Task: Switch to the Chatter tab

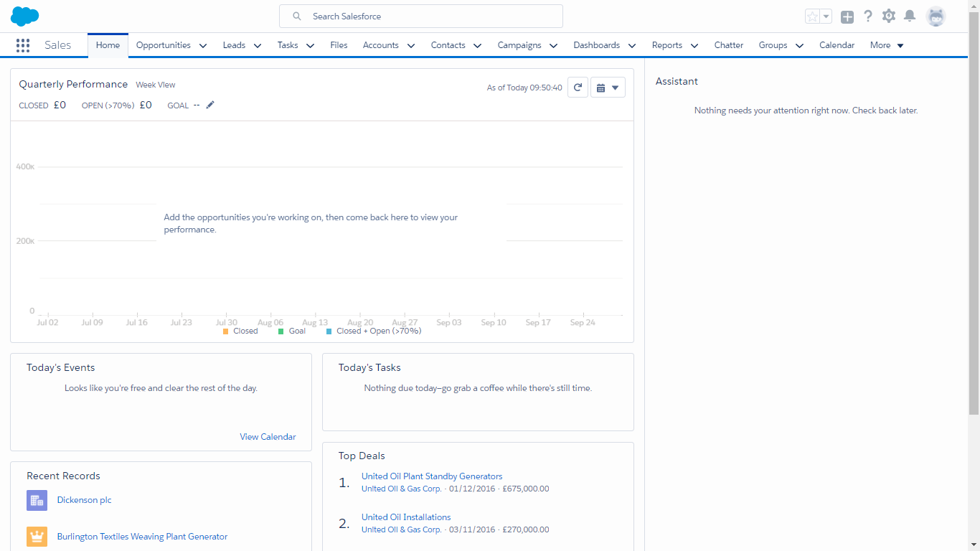Action: tap(728, 45)
